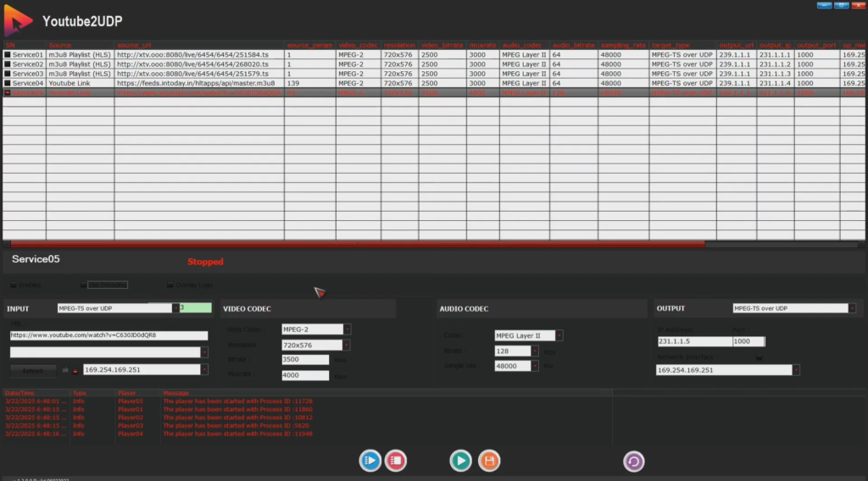868x481 pixels.
Task: Click the Date/Time log column header
Action: 19,393
